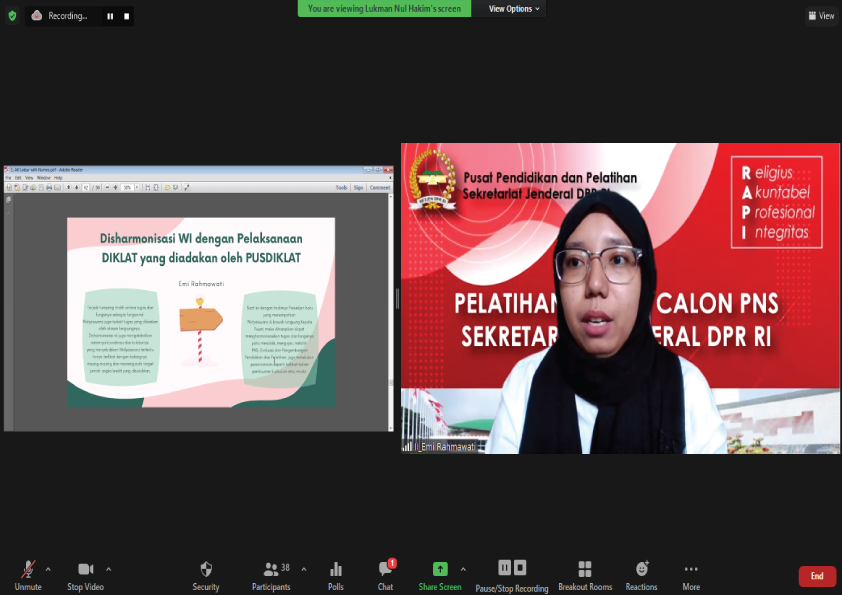Add a sticky note comment icon
The height and width of the screenshot is (595, 842).
167,187
